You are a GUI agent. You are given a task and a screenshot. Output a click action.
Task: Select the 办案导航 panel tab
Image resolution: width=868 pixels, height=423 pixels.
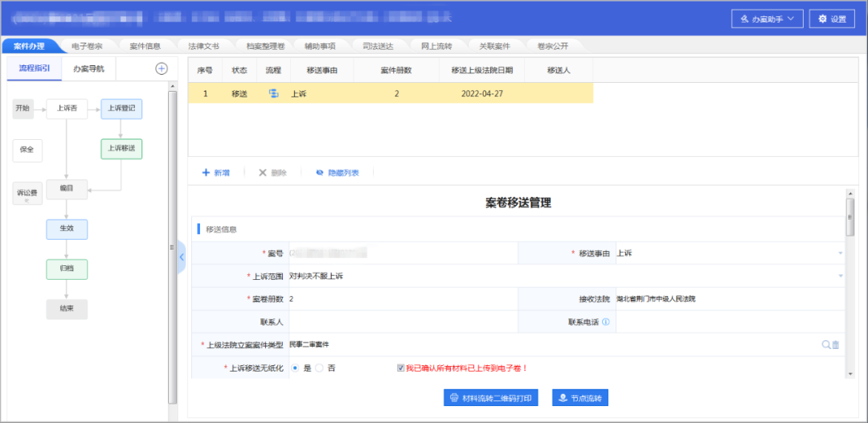88,68
